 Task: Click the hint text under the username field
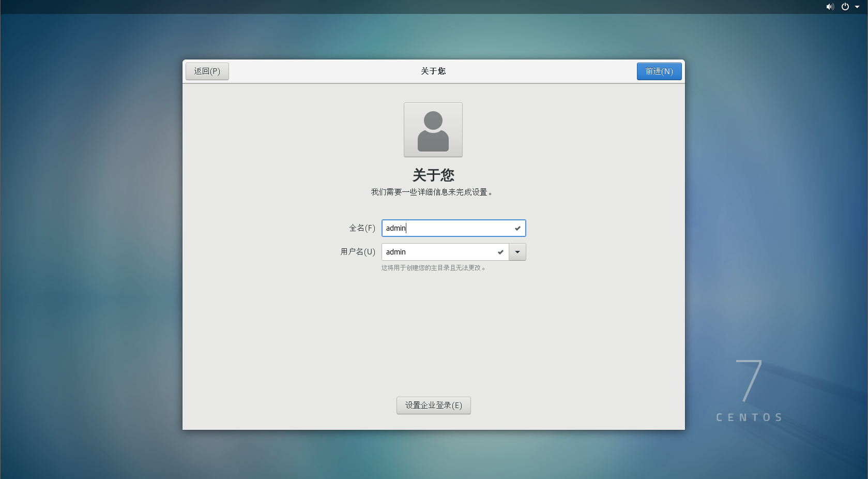[x=433, y=268]
